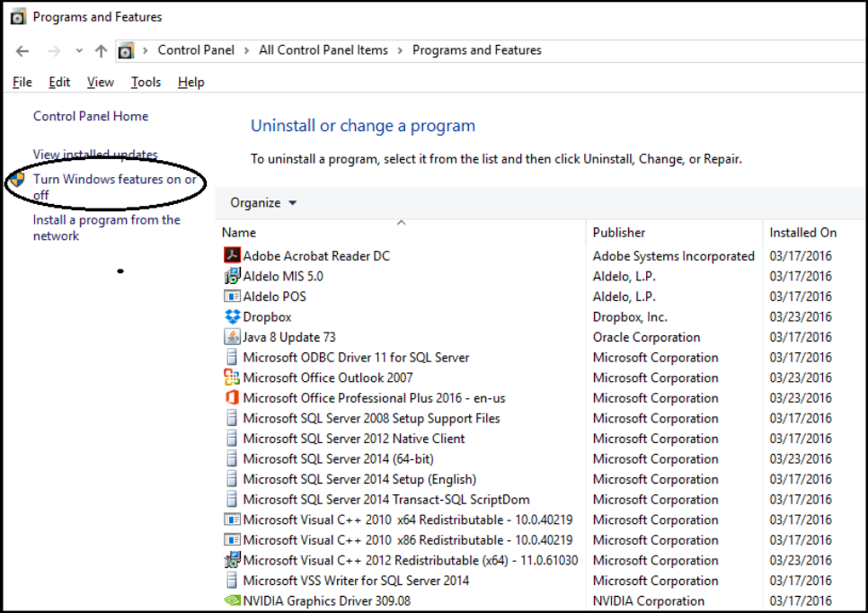Click Dropbox, Inc. publisher cell

coord(630,317)
